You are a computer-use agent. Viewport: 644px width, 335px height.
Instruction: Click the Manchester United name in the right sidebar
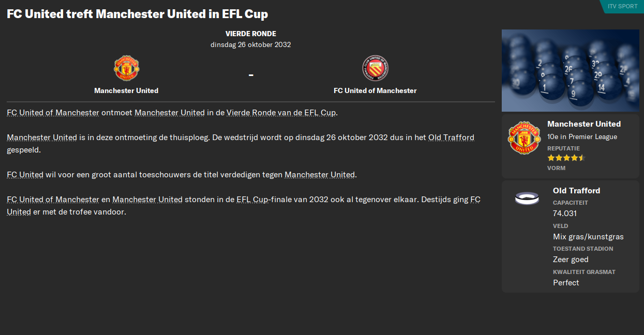point(584,125)
